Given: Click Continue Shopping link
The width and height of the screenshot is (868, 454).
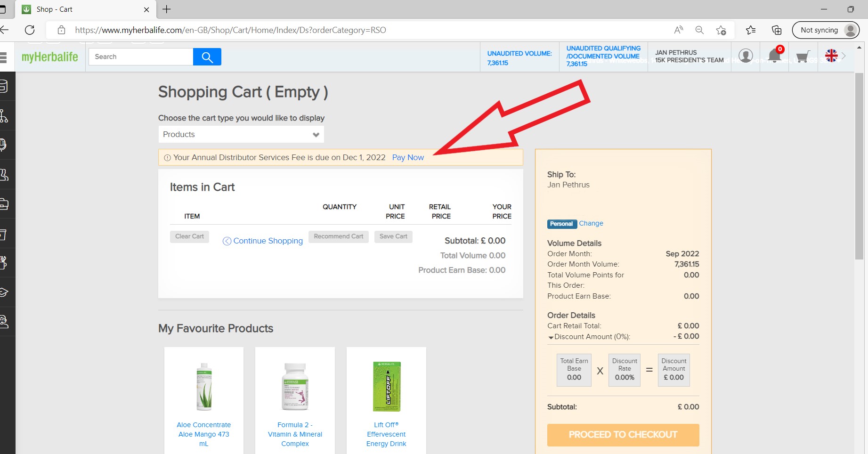Looking at the screenshot, I should tap(263, 241).
